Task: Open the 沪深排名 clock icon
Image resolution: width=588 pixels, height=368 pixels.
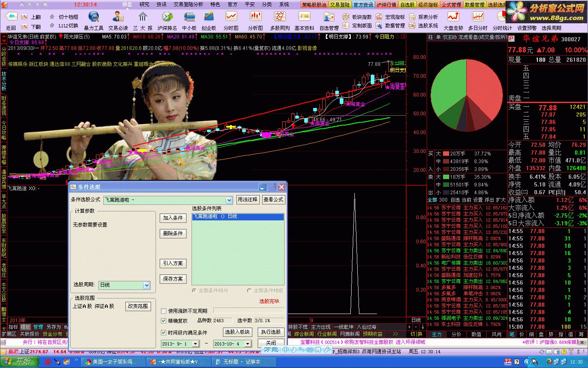Action: pos(167,17)
